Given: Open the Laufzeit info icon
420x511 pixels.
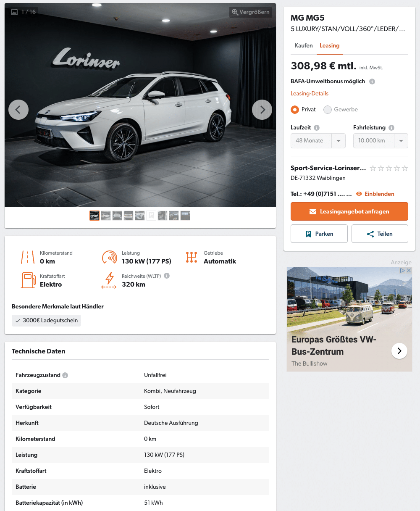Looking at the screenshot, I should (317, 128).
